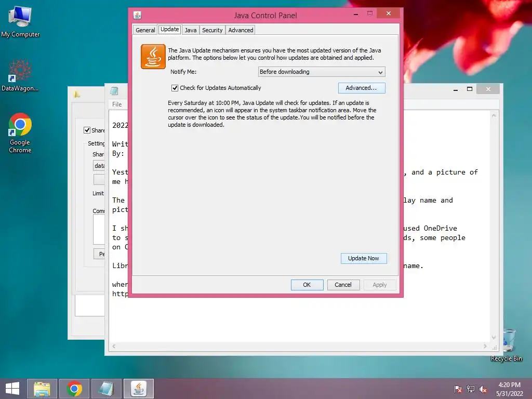
Task: Toggle Check for Updates Automatically checkbox
Action: 175,88
